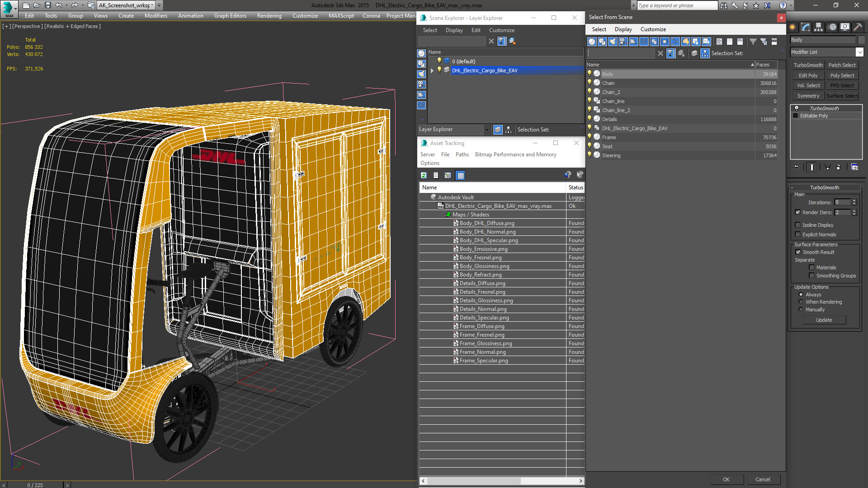Increment Iterations spinner arrows
868x488 pixels.
click(x=854, y=201)
